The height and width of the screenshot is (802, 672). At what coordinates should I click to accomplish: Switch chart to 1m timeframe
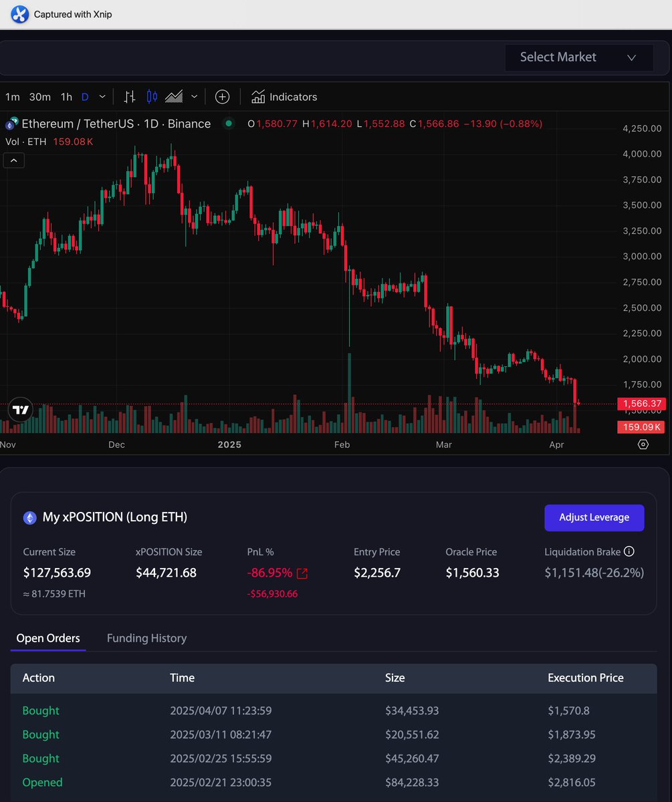tap(12, 97)
